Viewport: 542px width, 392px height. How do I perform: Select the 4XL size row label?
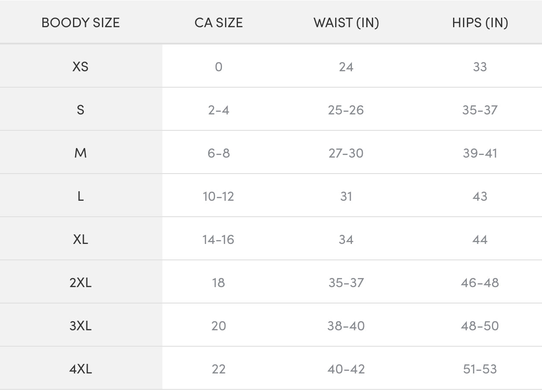pos(81,369)
